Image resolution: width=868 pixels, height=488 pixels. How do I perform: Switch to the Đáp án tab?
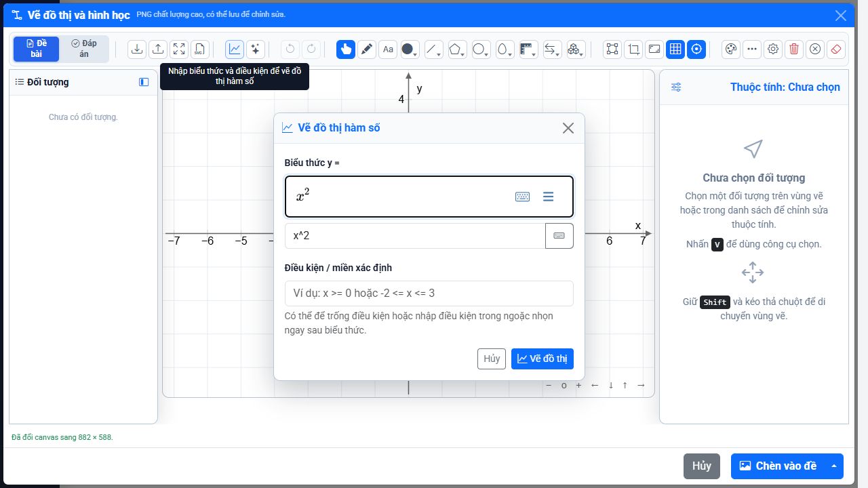point(84,49)
